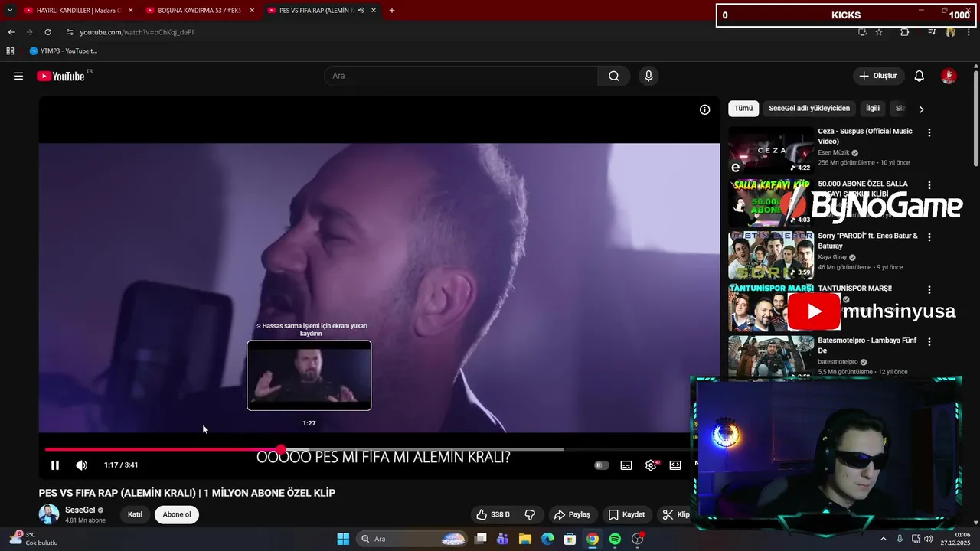Start voice search with the microphone

click(x=648, y=76)
